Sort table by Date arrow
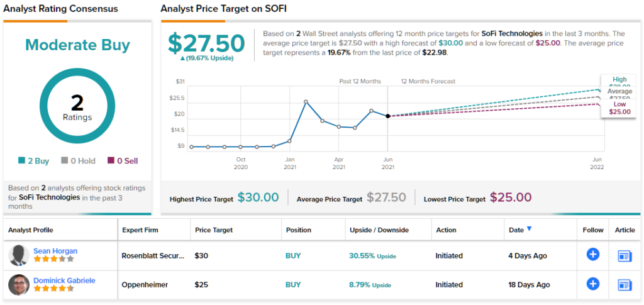Screen dimensions: 644x305 tap(530, 230)
